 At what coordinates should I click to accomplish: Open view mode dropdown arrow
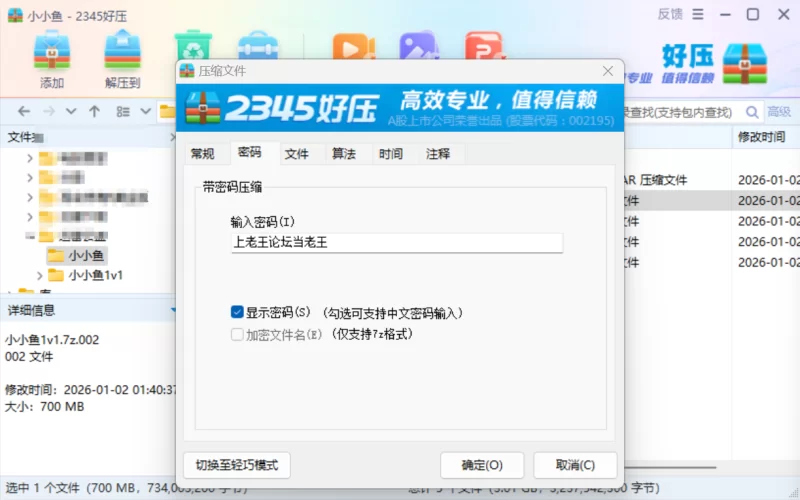tap(145, 111)
